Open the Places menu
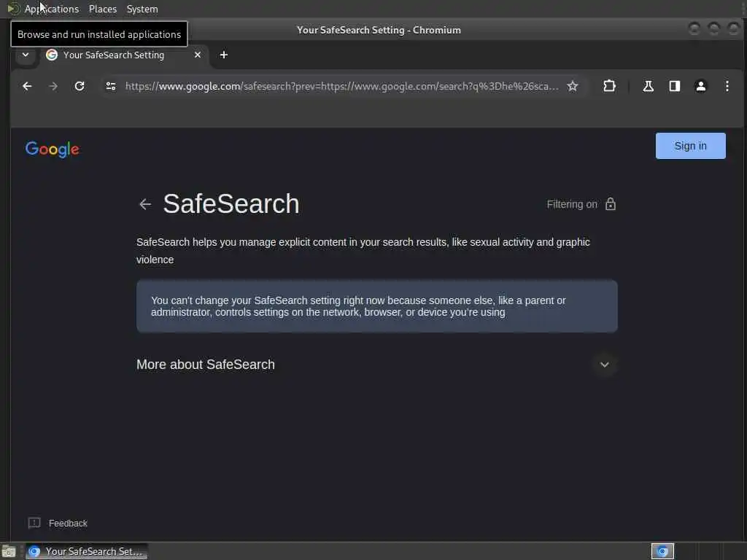 click(x=103, y=9)
